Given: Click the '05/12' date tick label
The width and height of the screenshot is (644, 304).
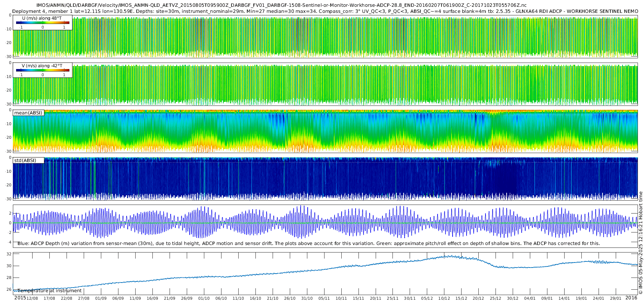Looking at the screenshot, I should click(427, 298).
